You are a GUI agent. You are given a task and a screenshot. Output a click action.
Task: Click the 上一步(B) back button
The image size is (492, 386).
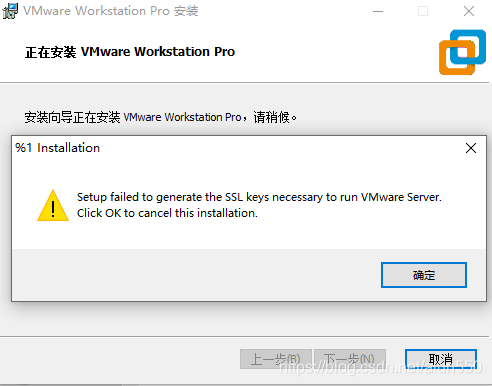point(276,359)
